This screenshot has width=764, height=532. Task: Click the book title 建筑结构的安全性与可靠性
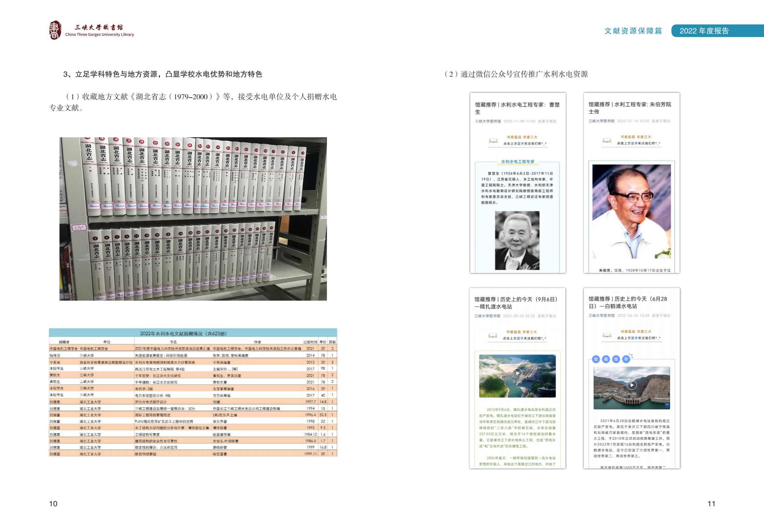[156, 441]
